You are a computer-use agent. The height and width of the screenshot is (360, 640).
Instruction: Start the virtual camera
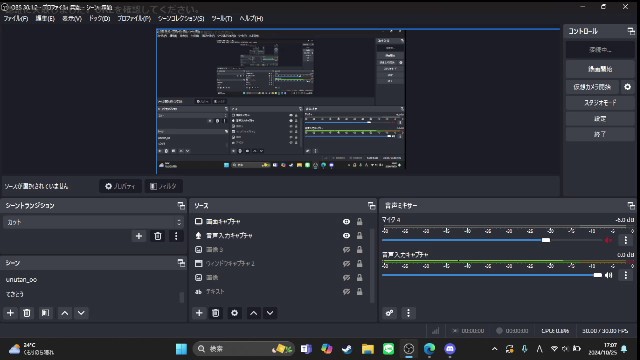tap(592, 87)
